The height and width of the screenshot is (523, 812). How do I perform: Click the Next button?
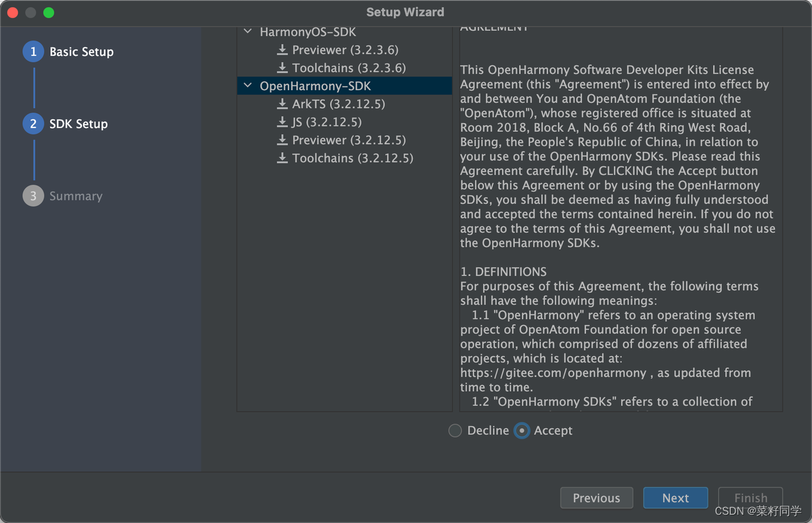[676, 498]
